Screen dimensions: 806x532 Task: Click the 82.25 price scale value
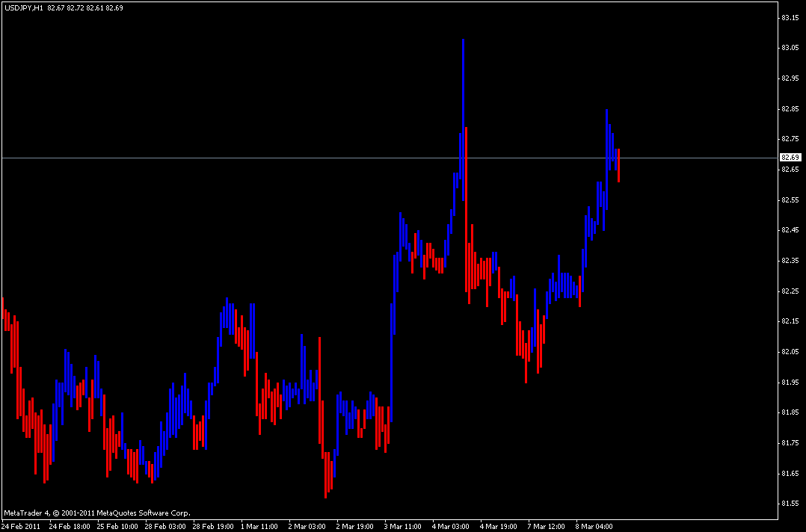pos(790,291)
